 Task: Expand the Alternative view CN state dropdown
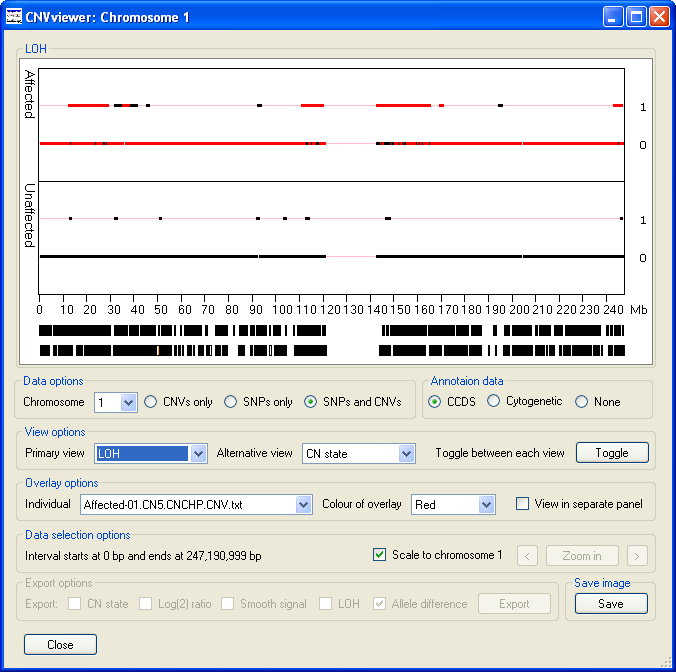coord(406,453)
